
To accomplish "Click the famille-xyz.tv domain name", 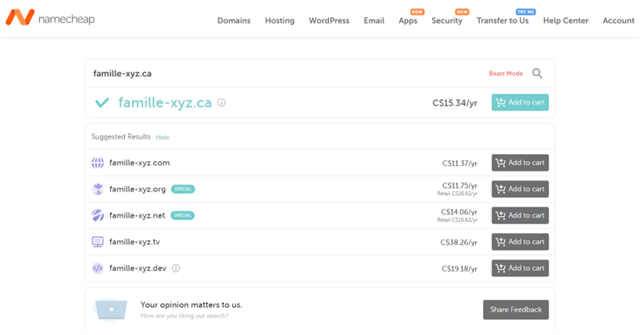I will (x=134, y=242).
